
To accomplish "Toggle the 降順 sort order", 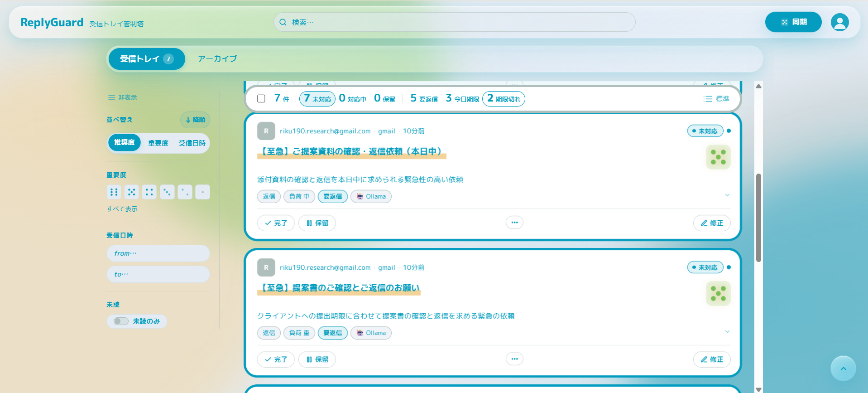I will tap(195, 120).
